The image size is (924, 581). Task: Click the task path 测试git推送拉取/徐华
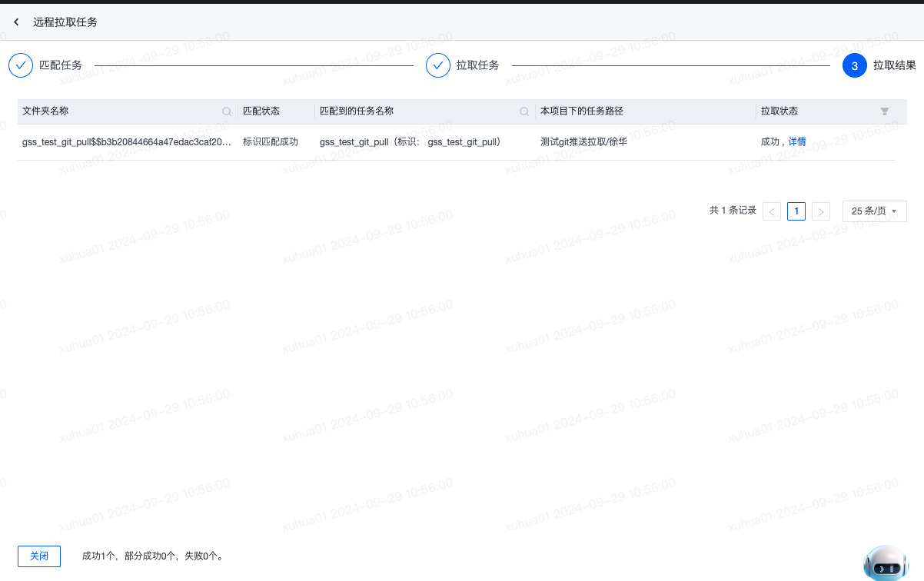(585, 141)
